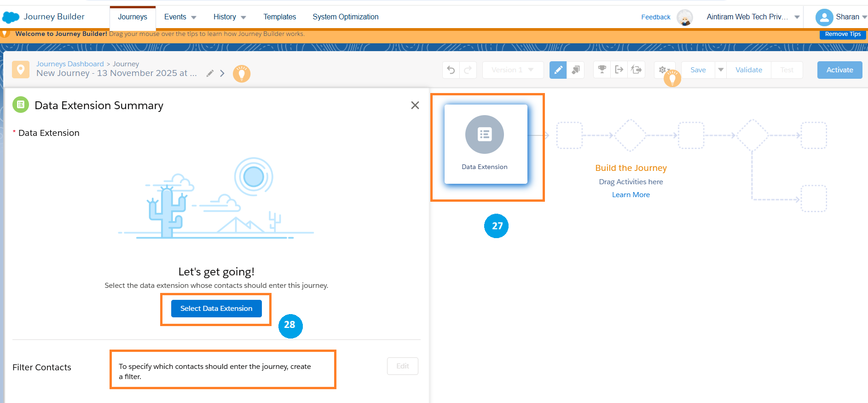Click the pencil icon beside journey name
Viewport: 868px width, 403px height.
tap(210, 73)
